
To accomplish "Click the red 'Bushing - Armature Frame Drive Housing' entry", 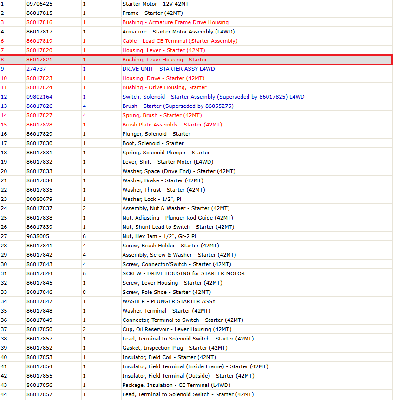I will click(x=176, y=22).
